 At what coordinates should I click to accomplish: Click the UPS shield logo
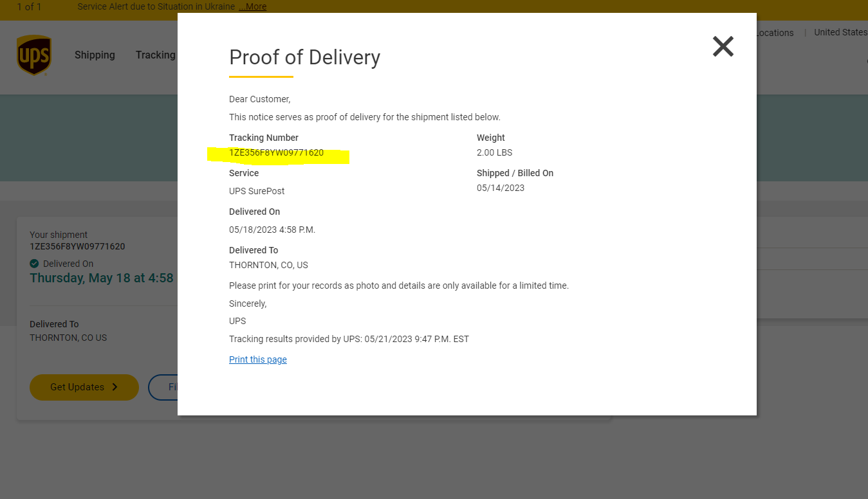click(x=34, y=55)
